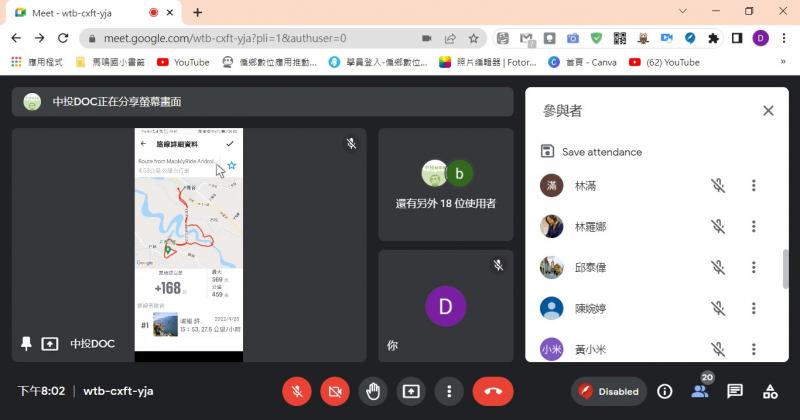Screen dimensions: 800x420
Task: Open more actions for 陳婉婷
Action: click(x=754, y=308)
